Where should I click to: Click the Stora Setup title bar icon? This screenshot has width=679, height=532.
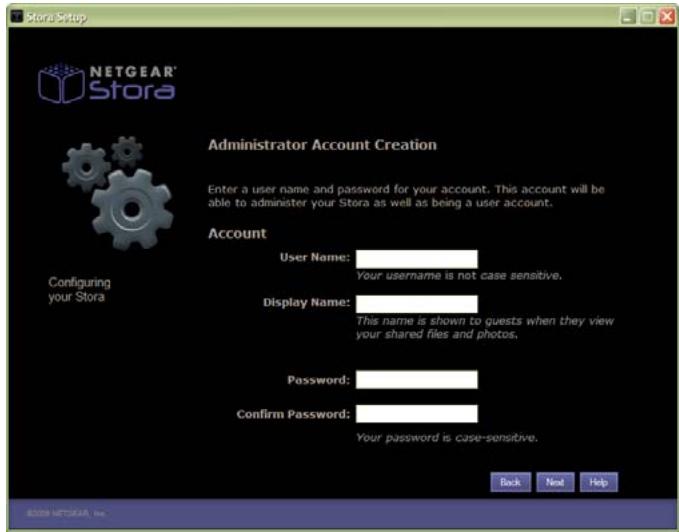[x=16, y=16]
